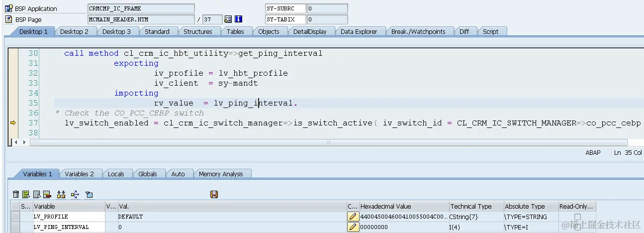The image size is (644, 233).
Task: Open the DetailDisplay tab
Action: pyautogui.click(x=310, y=31)
